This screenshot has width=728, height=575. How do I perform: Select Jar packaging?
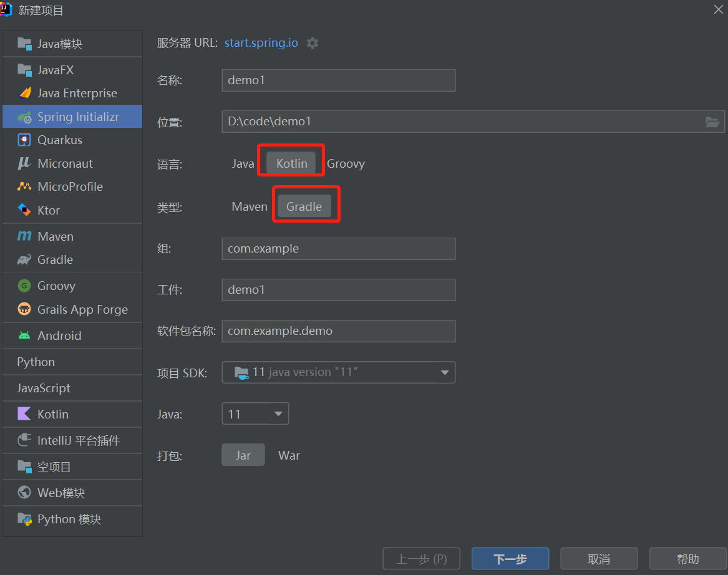pos(243,455)
